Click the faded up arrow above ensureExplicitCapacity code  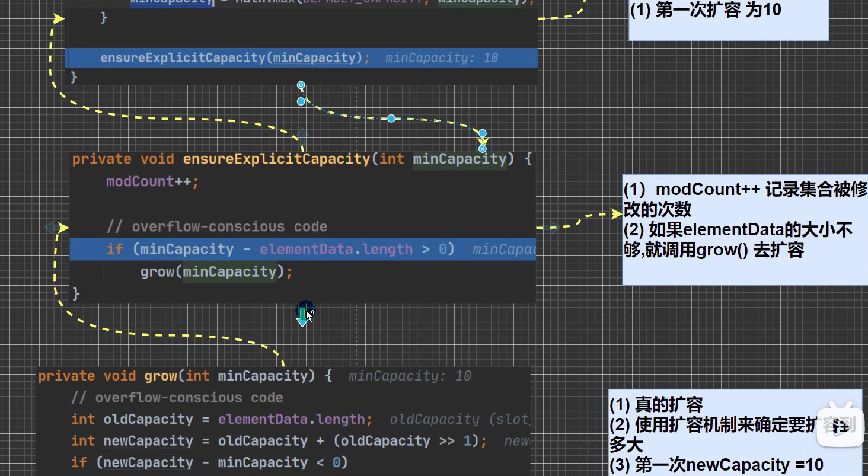pos(302,136)
